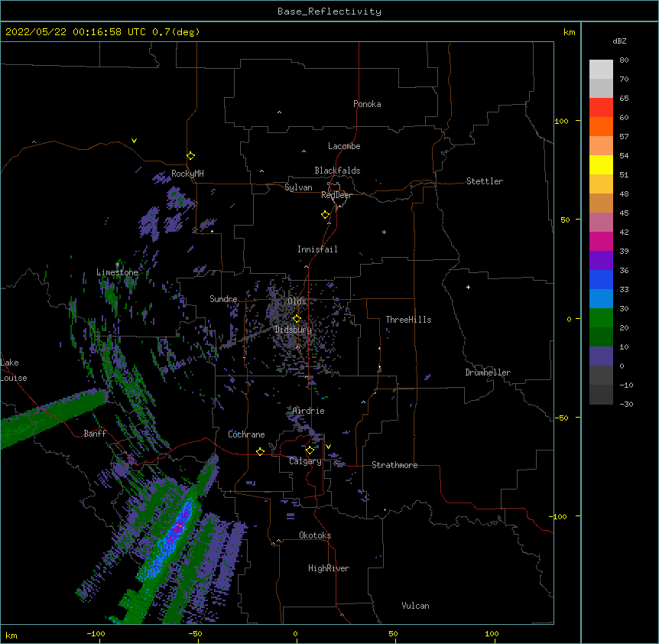Click the Blackfalds city label
Screen dimensions: 659x644
pyautogui.click(x=337, y=171)
